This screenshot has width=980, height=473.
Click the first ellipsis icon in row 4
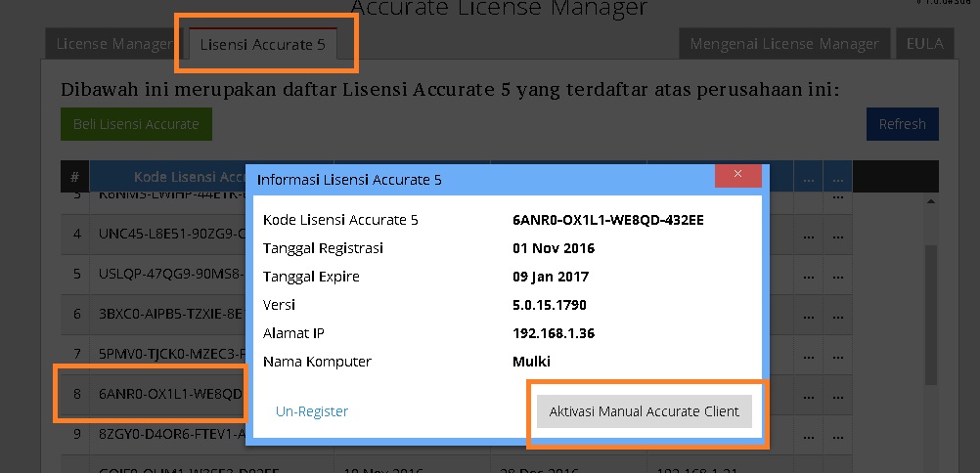(x=808, y=236)
